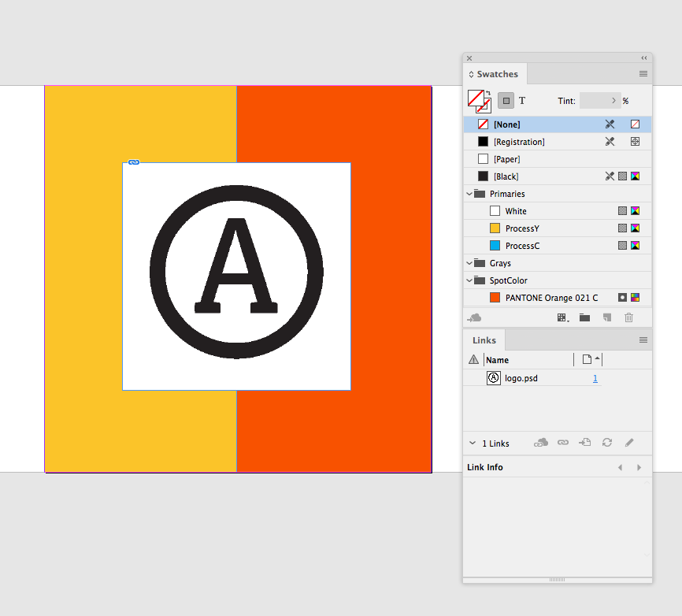The height and width of the screenshot is (616, 682).
Task: Select the Formatting affects text icon
Action: (x=522, y=100)
